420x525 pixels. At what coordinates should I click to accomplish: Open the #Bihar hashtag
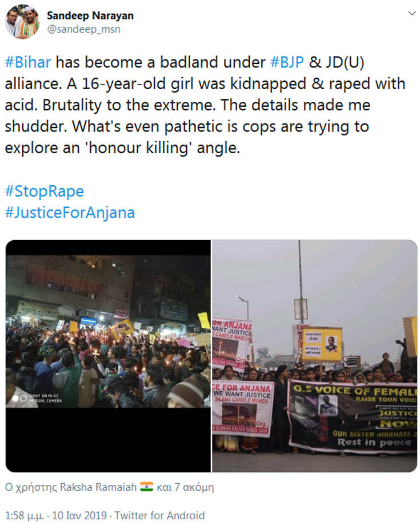[x=28, y=62]
